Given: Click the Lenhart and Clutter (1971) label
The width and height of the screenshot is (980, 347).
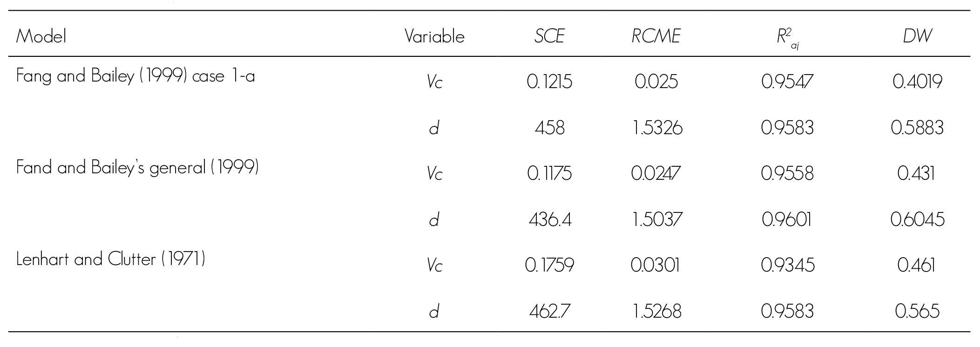Looking at the screenshot, I should click(111, 259).
